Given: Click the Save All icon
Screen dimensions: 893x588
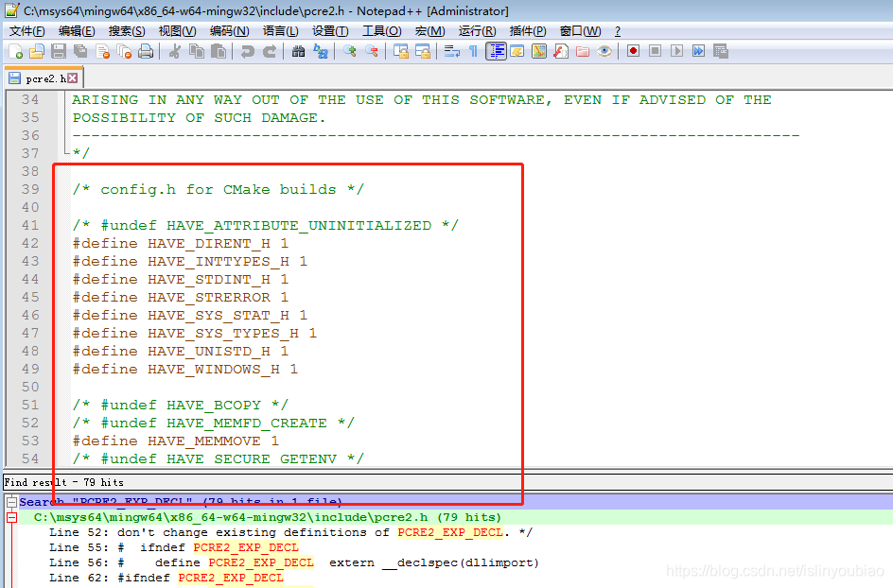Looking at the screenshot, I should click(80, 51).
